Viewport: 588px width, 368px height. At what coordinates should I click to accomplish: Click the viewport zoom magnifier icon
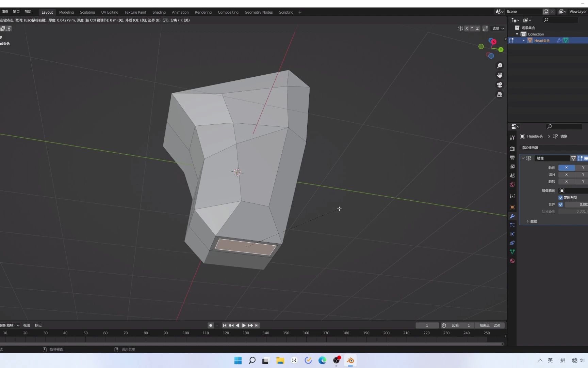(x=500, y=65)
